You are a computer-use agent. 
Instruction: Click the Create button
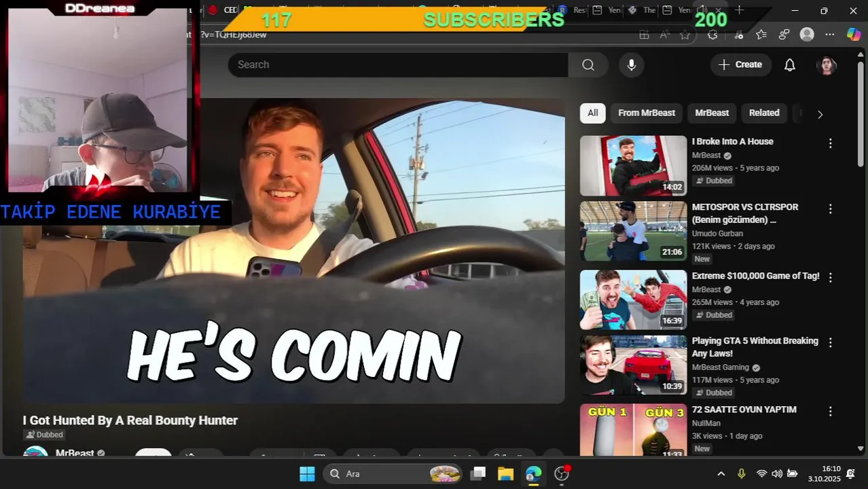pyautogui.click(x=741, y=65)
